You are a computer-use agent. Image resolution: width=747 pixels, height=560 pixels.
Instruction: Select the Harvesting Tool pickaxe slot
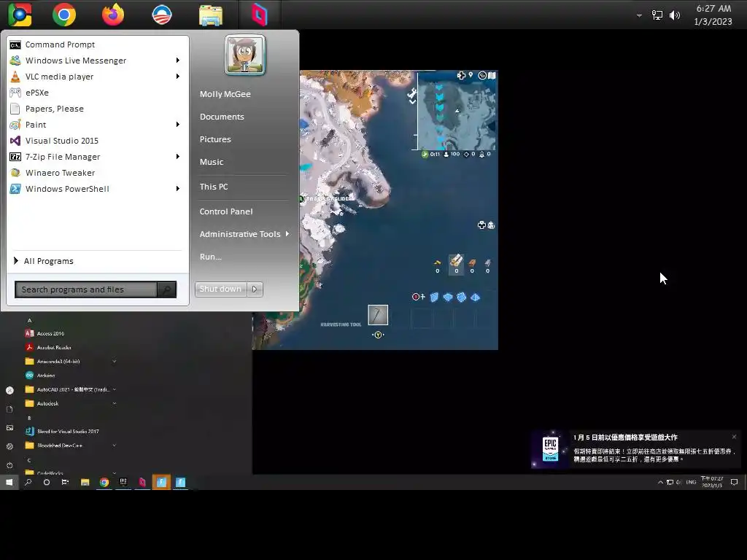click(x=378, y=315)
